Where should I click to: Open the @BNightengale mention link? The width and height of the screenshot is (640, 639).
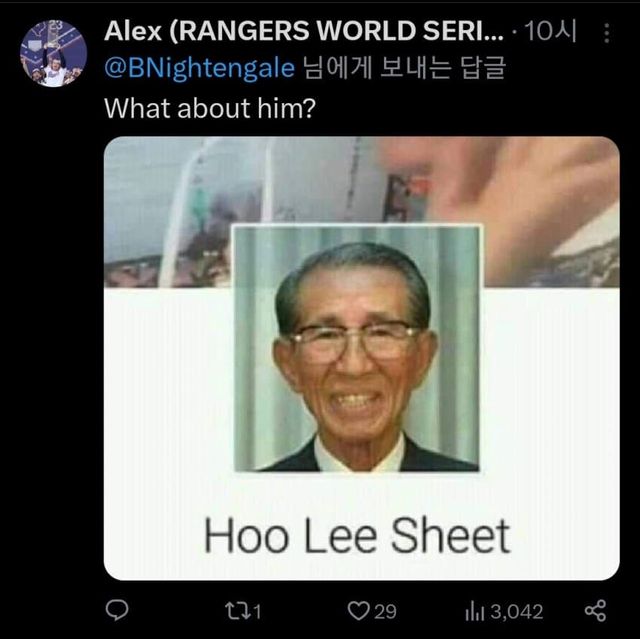[x=199, y=68]
